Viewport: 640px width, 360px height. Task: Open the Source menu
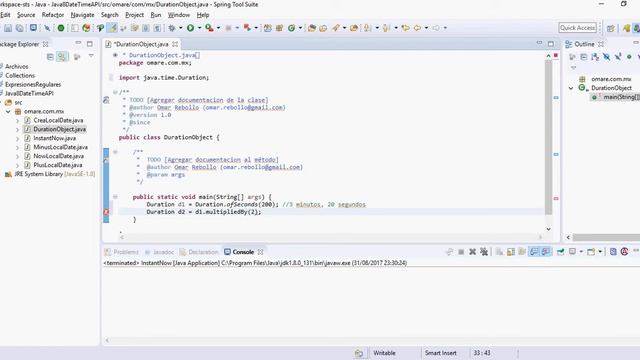point(26,15)
